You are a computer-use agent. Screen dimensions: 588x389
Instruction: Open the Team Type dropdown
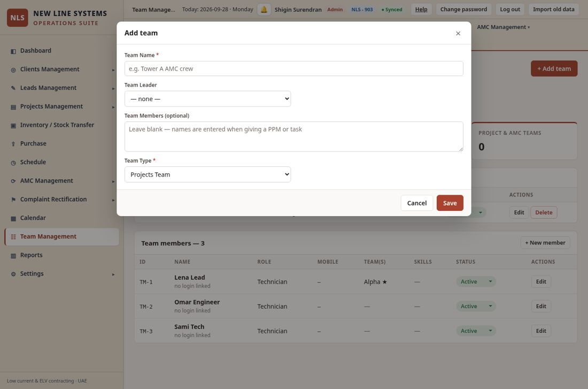(x=207, y=174)
